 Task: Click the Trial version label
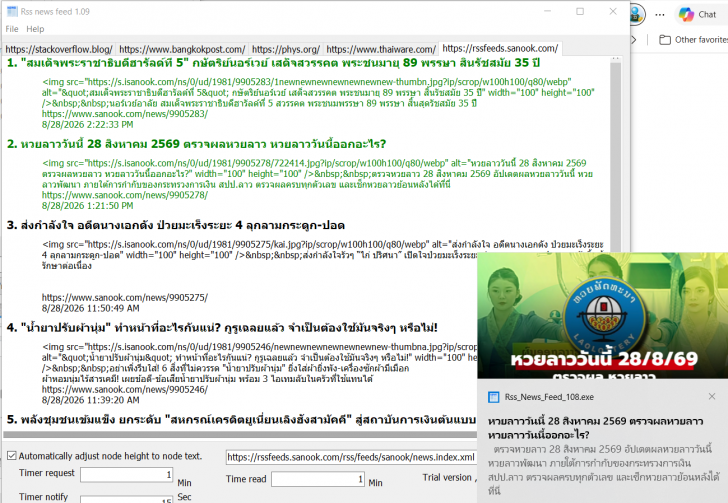coord(447,477)
